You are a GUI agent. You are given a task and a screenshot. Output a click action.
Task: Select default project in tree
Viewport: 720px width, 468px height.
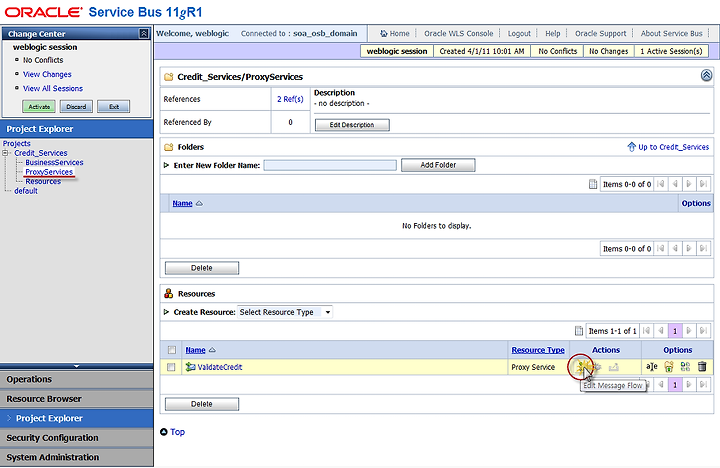pos(26,191)
